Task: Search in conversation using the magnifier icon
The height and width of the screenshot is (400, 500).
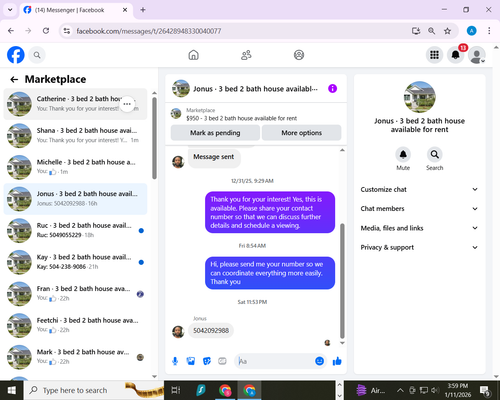Action: tap(435, 155)
